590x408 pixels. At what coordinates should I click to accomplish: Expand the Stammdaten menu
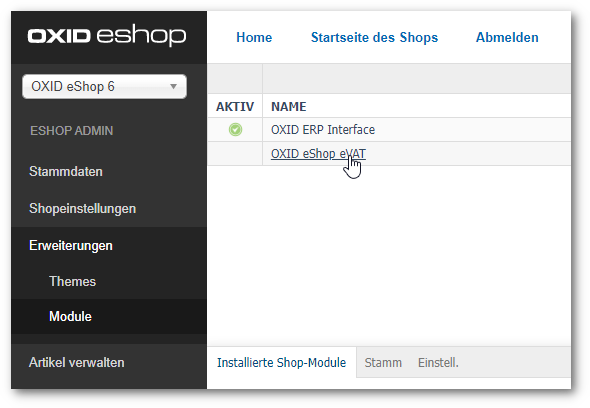[x=66, y=172]
